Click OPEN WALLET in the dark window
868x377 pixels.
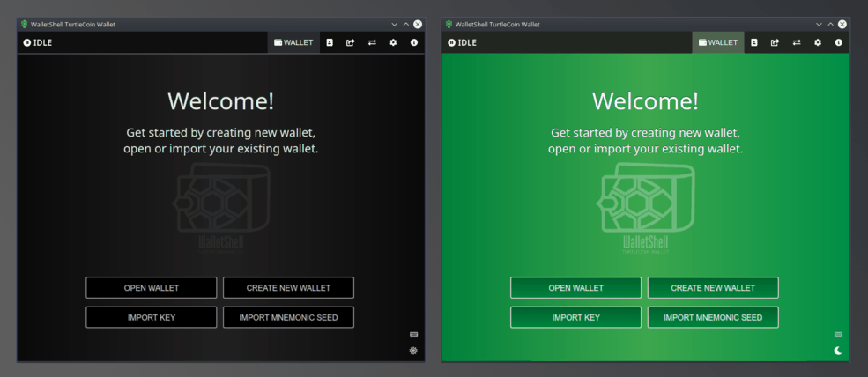tap(151, 288)
